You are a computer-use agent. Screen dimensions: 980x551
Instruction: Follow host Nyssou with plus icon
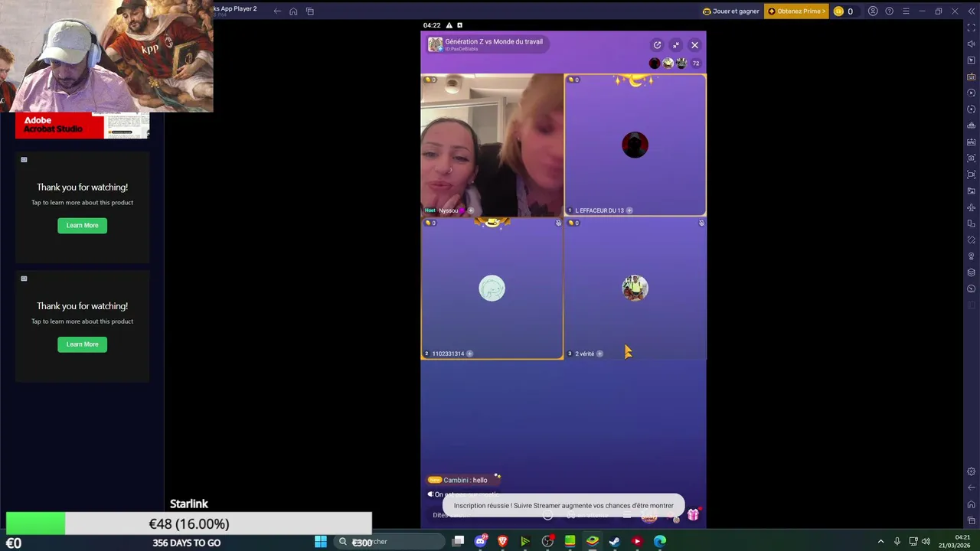[471, 210]
